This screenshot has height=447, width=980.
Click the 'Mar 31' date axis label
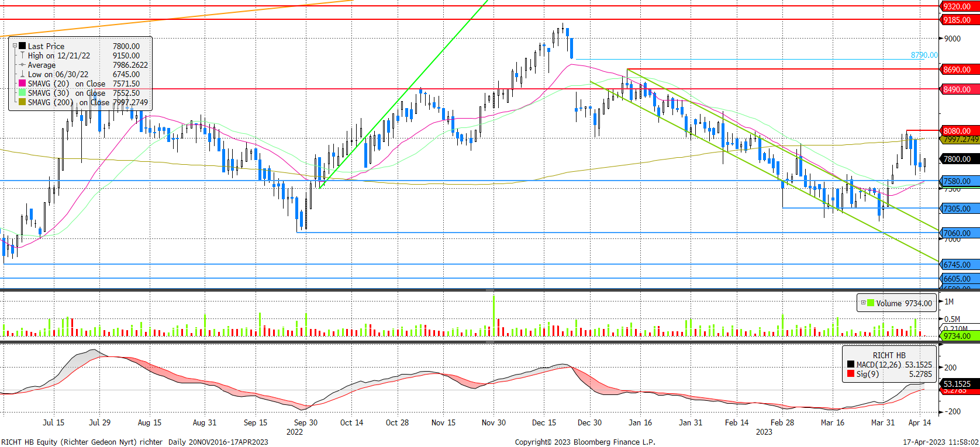tap(883, 422)
